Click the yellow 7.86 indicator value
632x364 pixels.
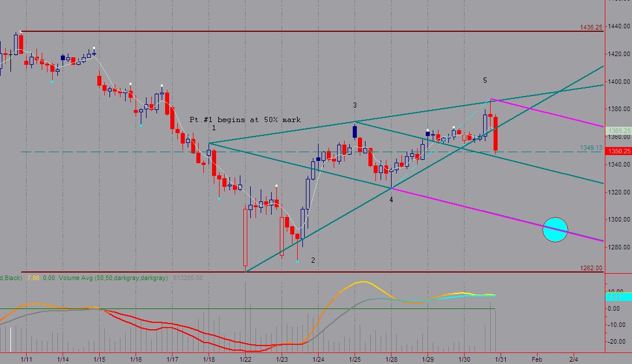(x=34, y=278)
